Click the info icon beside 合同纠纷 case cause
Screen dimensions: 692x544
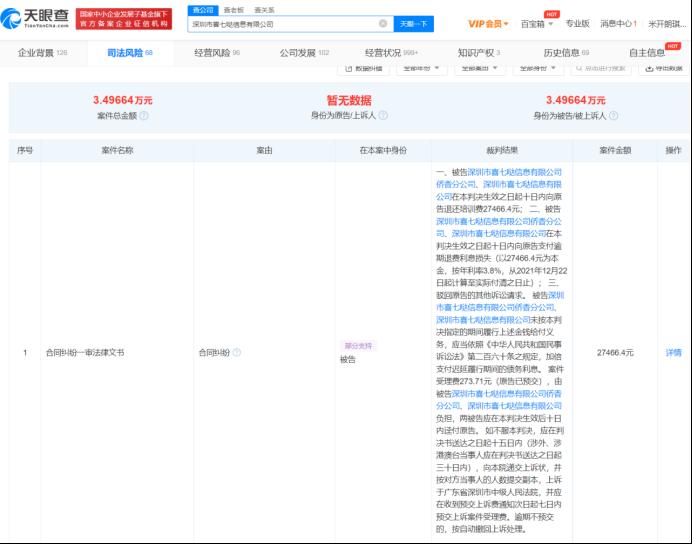(x=237, y=353)
